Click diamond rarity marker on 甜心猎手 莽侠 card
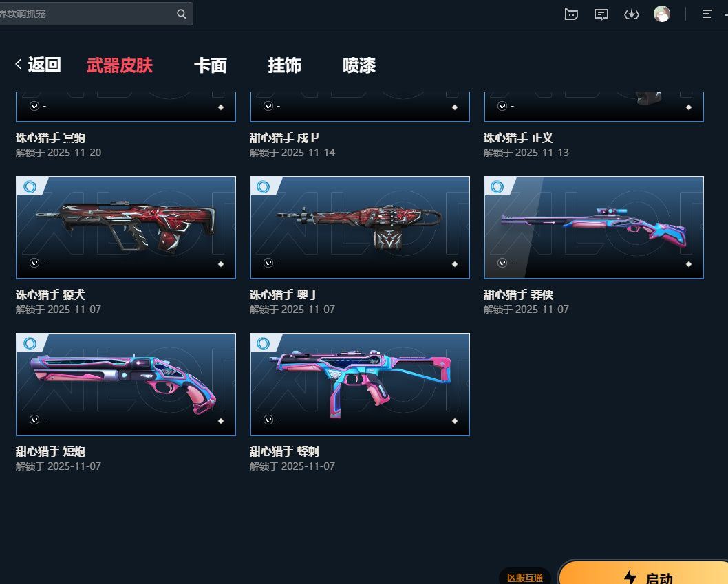The image size is (728, 584). pos(689,263)
